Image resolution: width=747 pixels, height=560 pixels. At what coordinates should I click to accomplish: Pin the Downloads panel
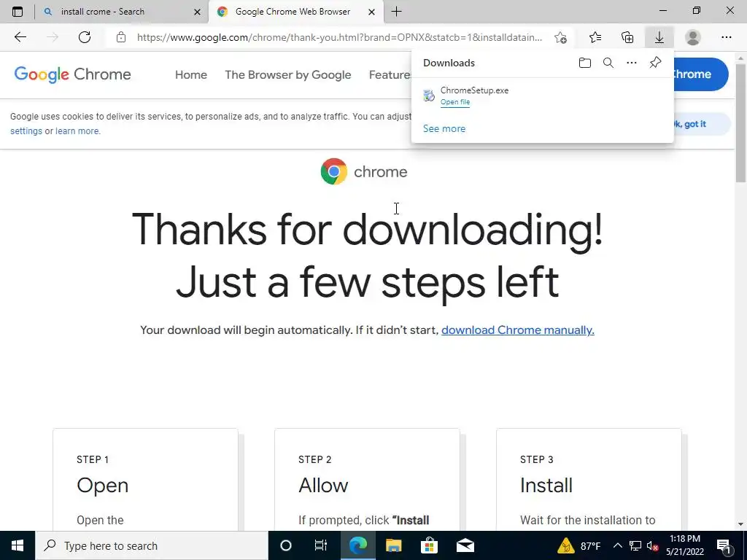(656, 63)
